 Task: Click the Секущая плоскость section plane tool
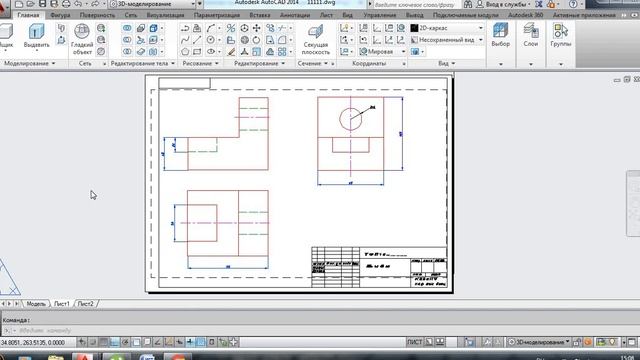316,40
